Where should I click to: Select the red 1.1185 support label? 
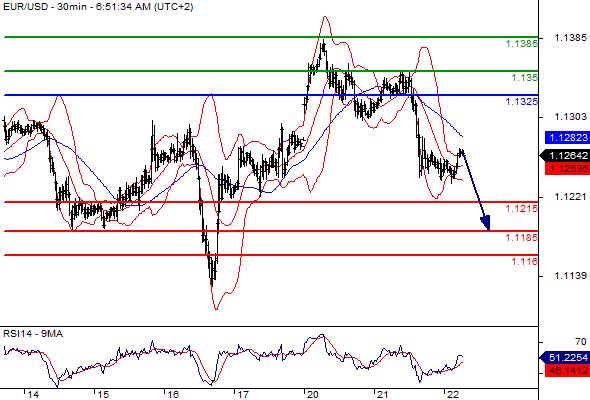tap(522, 238)
